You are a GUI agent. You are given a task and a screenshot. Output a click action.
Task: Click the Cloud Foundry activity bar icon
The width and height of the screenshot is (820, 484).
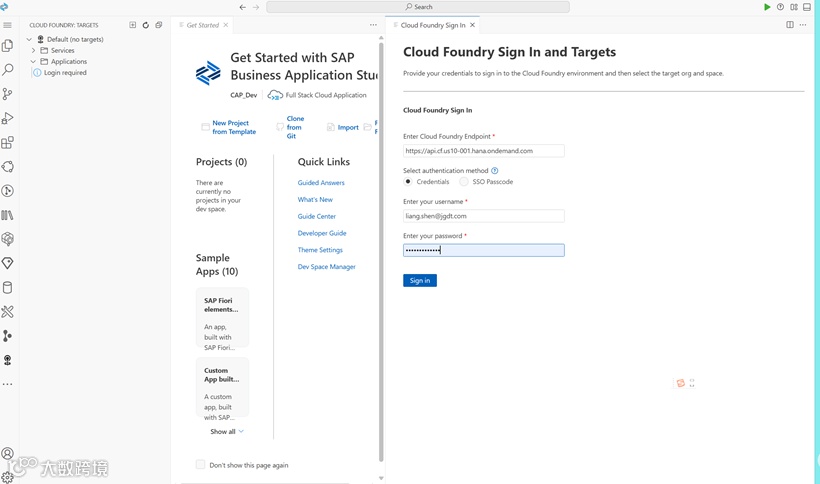coord(8,360)
